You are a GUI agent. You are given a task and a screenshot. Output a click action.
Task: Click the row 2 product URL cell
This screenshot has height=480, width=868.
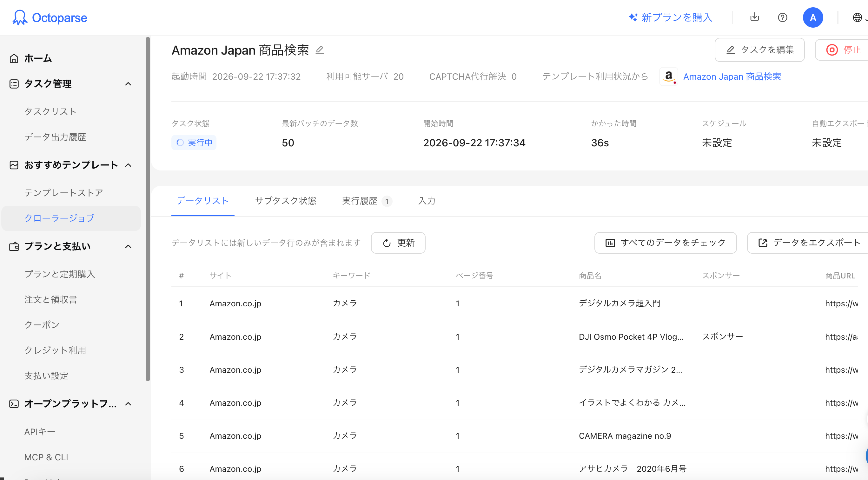tap(841, 337)
